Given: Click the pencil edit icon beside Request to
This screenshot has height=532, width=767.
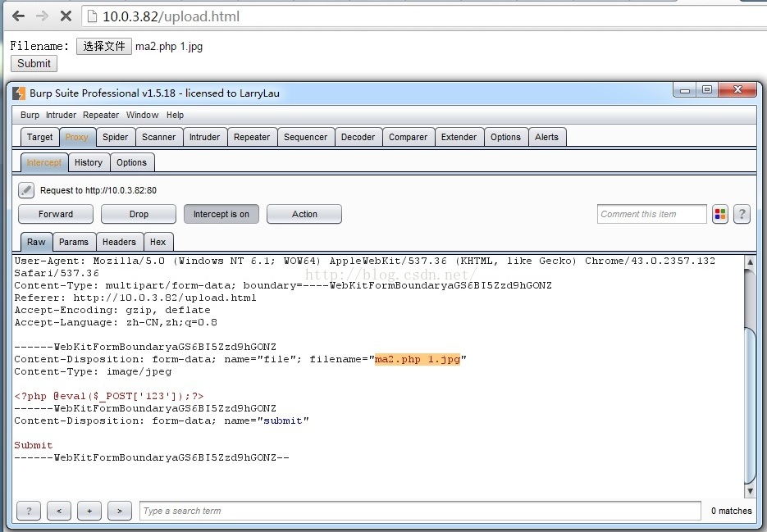Looking at the screenshot, I should click(26, 189).
